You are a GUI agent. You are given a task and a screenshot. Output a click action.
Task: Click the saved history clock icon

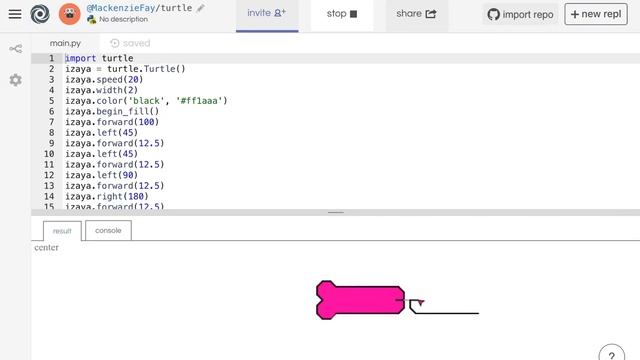click(115, 43)
